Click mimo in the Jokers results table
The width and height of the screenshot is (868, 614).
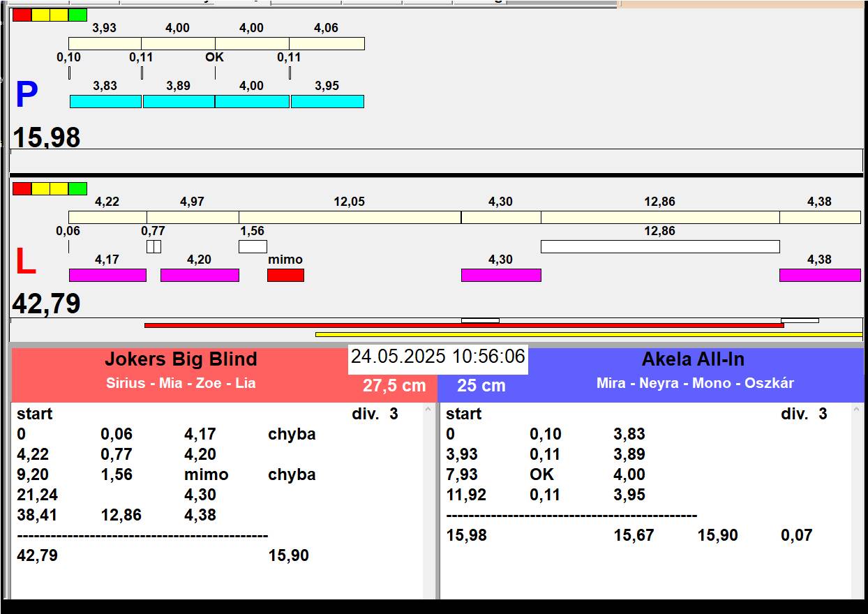(206, 474)
